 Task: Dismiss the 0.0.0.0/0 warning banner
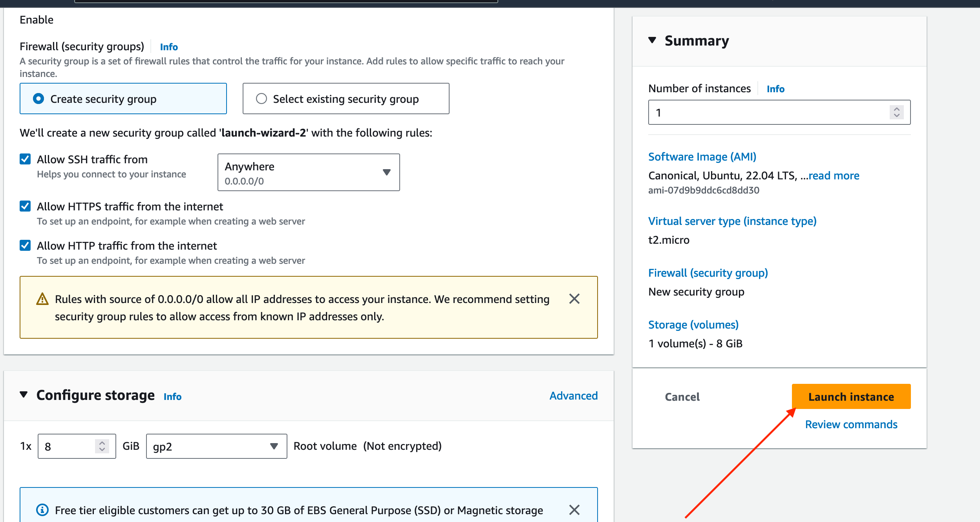pyautogui.click(x=574, y=299)
